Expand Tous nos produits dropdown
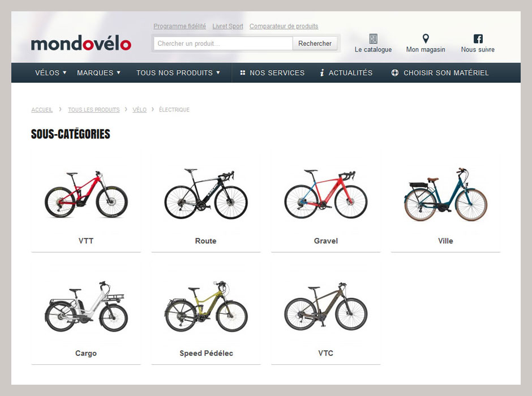The height and width of the screenshot is (396, 532). (x=178, y=72)
